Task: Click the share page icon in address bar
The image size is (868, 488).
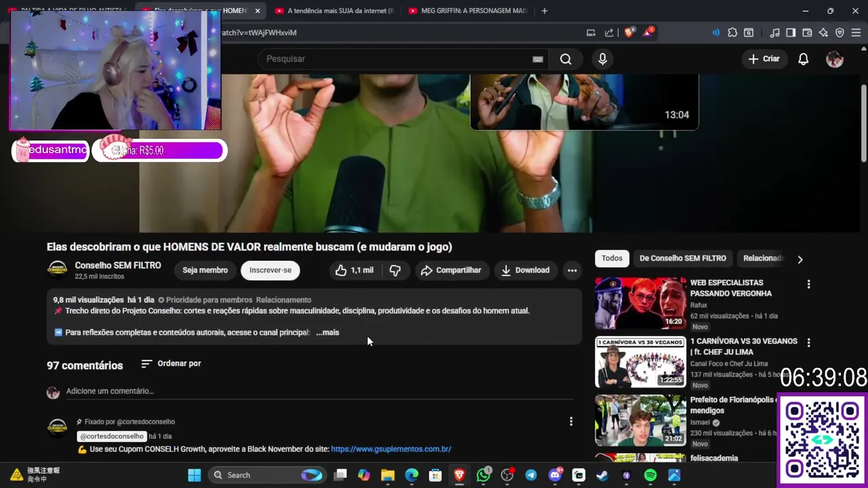Action: 609,33
